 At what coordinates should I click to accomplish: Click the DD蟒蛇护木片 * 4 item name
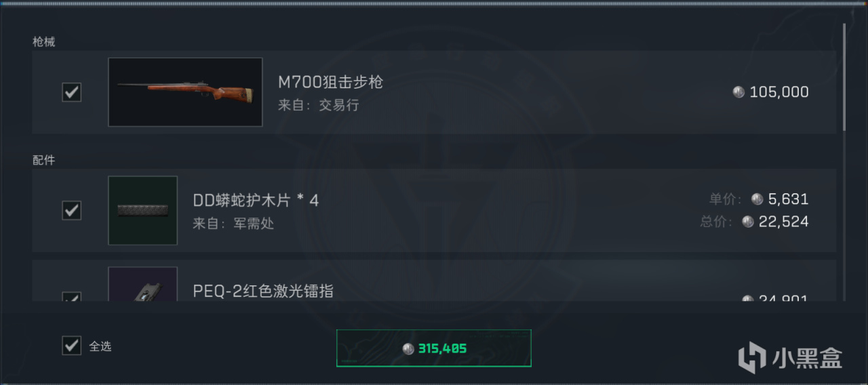[x=256, y=201]
